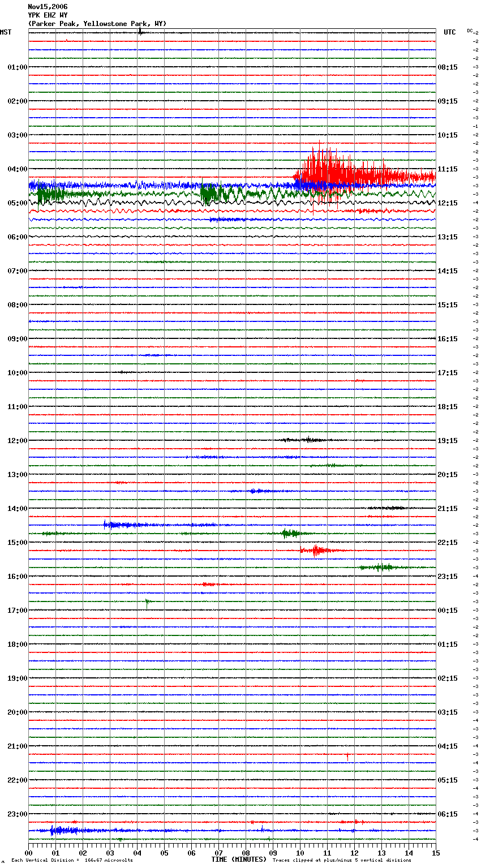This screenshot has width=481, height=868.
Task: Click the UTC time label "22:15"
Action: click(x=448, y=543)
